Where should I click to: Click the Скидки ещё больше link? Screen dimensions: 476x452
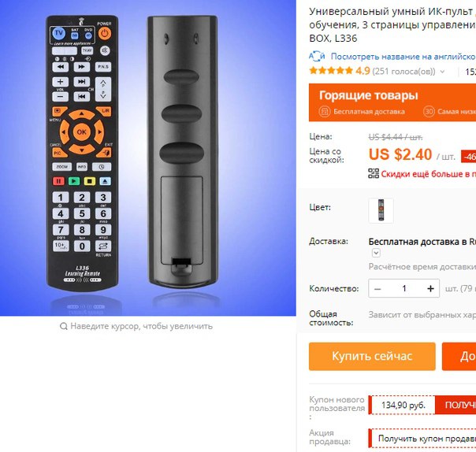[x=429, y=174]
